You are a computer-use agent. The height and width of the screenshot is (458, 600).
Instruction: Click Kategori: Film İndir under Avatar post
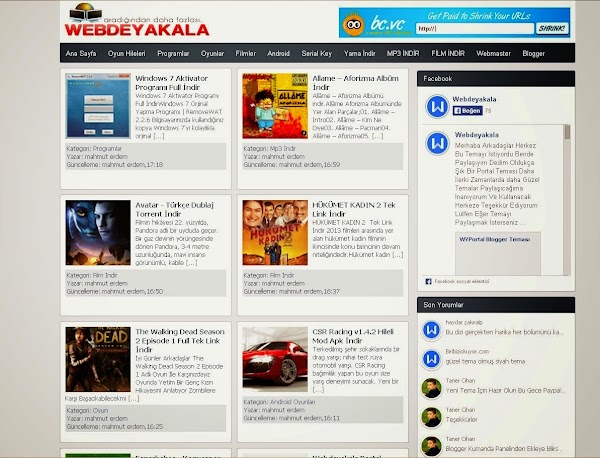coord(92,275)
